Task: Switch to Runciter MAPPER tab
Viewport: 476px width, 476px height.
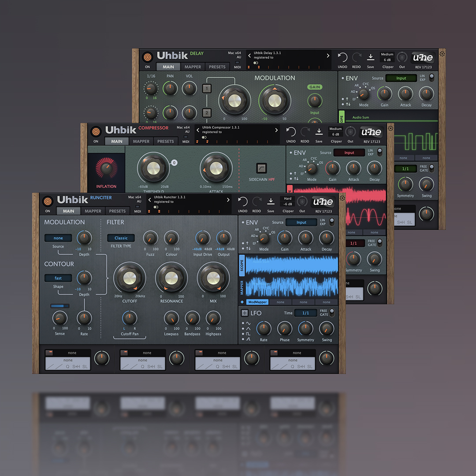Action: pyautogui.click(x=93, y=211)
